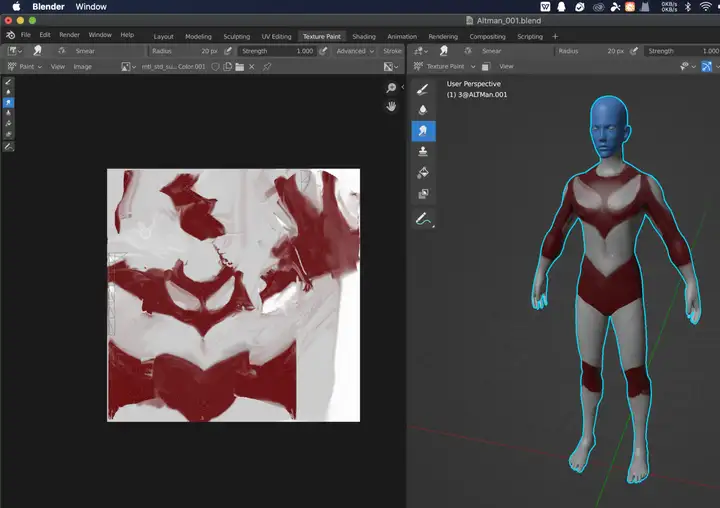Click the Window item in the macOS menu bar
Screen dimensions: 720x508
click(x=91, y=6)
